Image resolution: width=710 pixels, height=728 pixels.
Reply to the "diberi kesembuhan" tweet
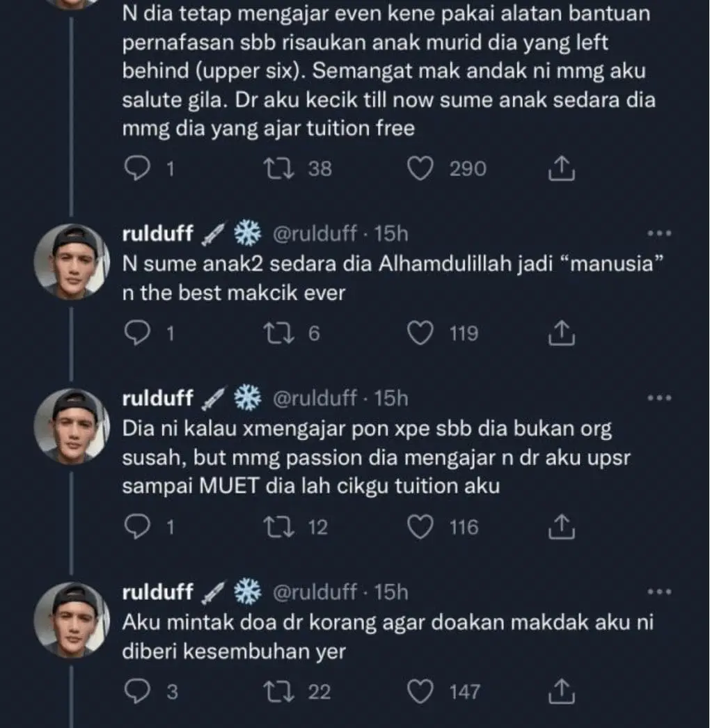(137, 693)
